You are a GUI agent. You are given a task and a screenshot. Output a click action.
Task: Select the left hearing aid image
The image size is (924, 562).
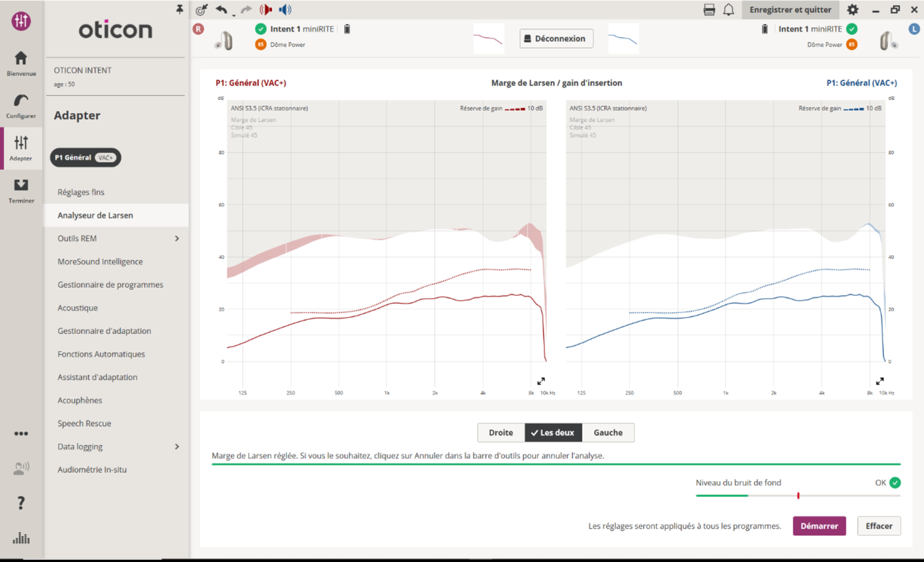click(x=888, y=40)
